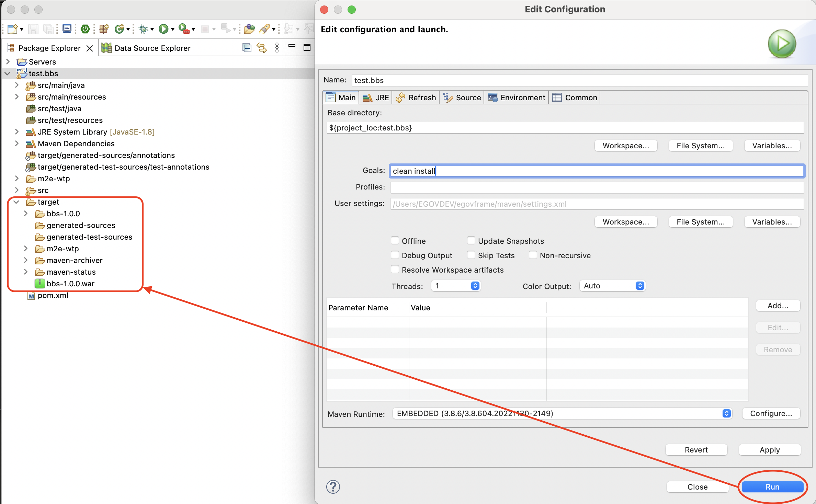816x504 pixels.
Task: Toggle Link with Editor arrows icon
Action: [262, 48]
